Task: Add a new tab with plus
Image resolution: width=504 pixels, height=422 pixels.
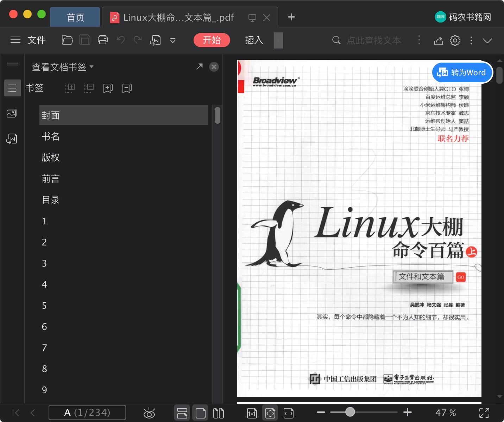Action: pos(291,17)
